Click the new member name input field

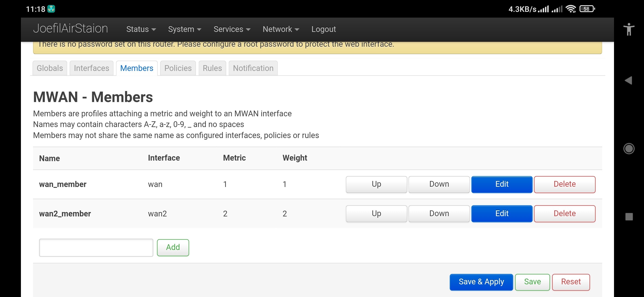coord(96,248)
